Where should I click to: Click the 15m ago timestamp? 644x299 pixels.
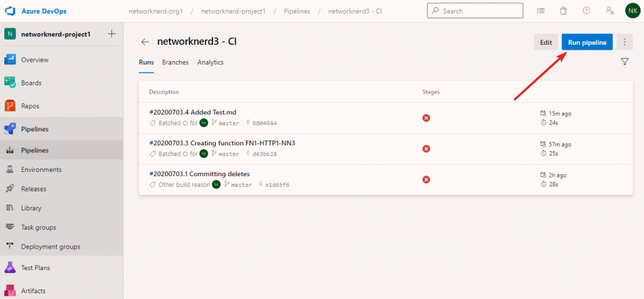pos(560,113)
